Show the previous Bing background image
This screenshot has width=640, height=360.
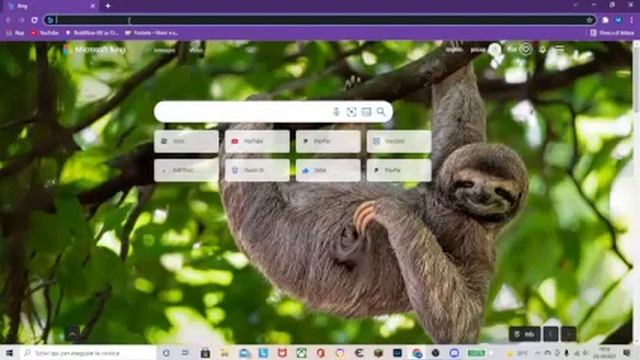click(x=551, y=334)
